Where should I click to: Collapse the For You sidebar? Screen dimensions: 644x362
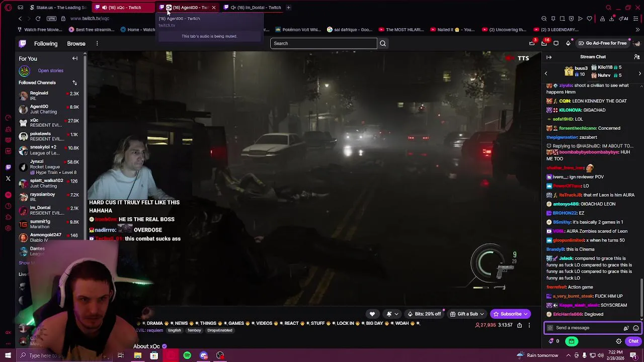point(75,59)
